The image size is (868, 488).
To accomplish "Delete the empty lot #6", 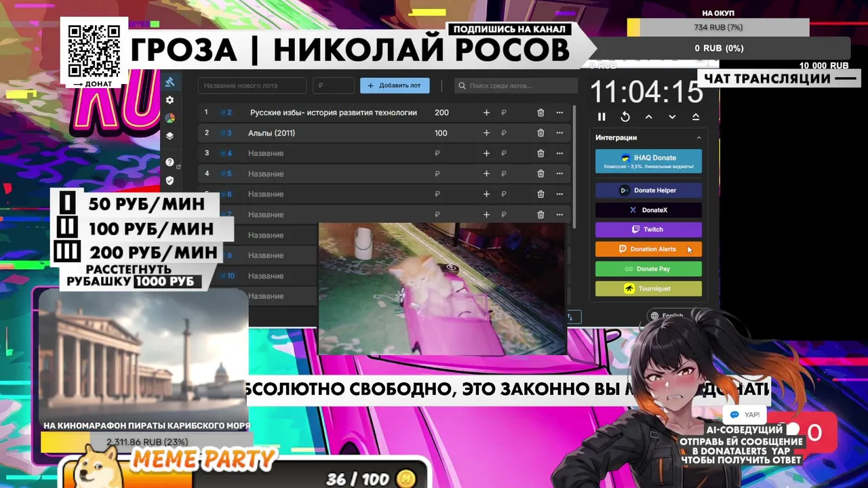I will click(540, 194).
